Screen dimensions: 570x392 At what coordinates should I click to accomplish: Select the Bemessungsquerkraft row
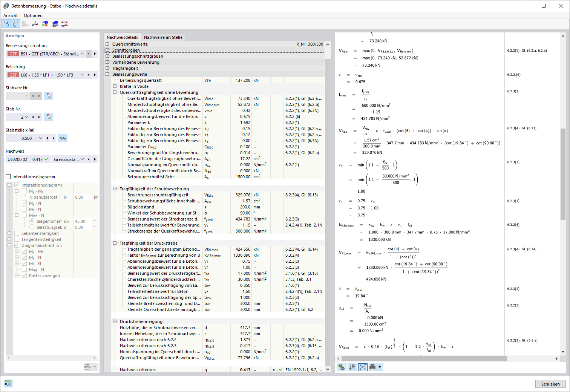point(218,80)
